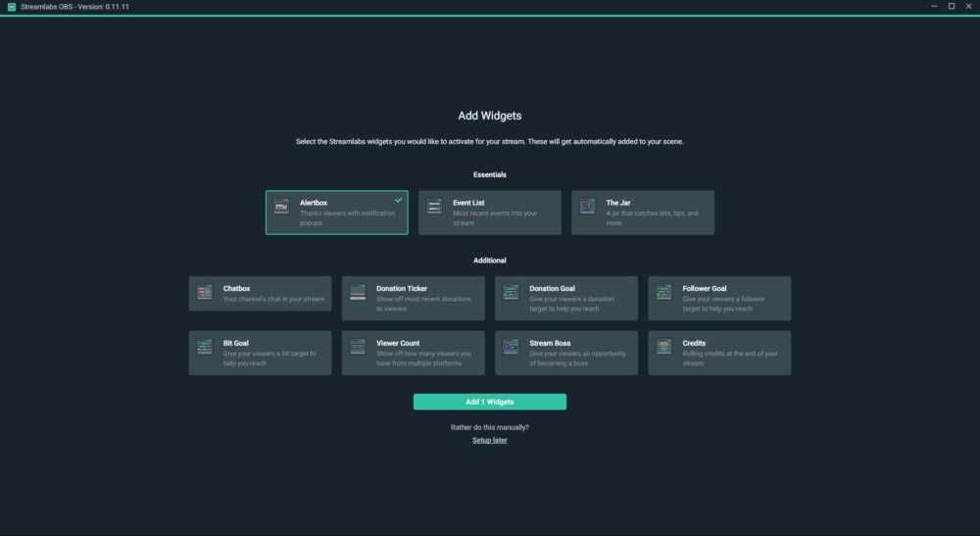Open the Setup later link
Screen dimensions: 980x536
[x=490, y=440]
